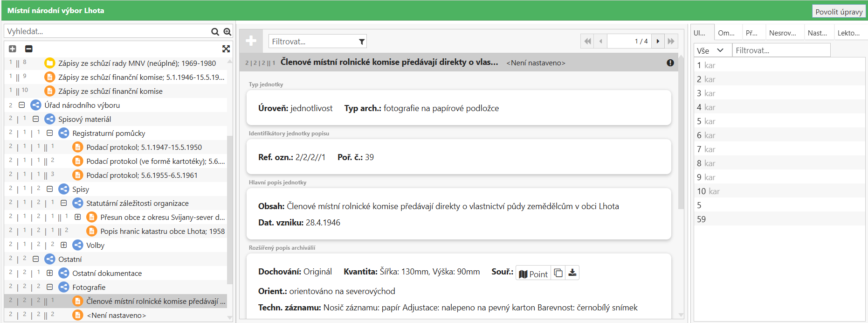This screenshot has height=323, width=868.
Task: Go to the next page arrow
Action: pos(658,41)
